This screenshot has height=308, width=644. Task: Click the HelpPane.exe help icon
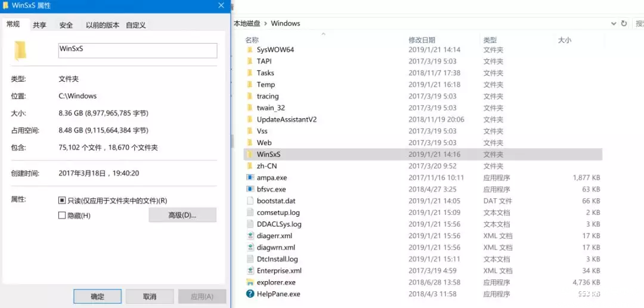[250, 294]
